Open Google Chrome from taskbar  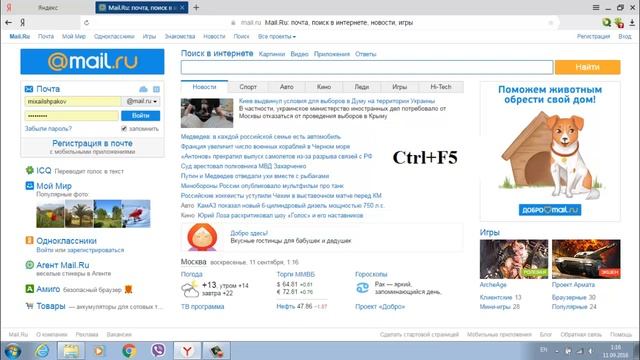click(129, 351)
